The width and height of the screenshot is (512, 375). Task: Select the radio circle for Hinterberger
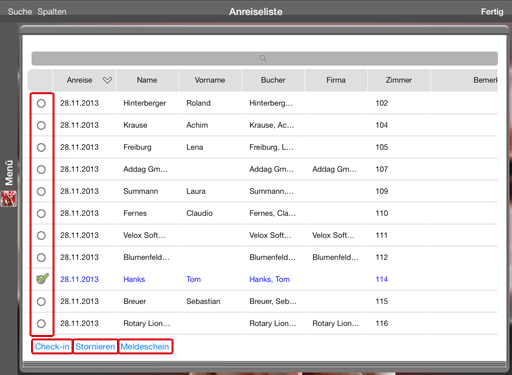[x=41, y=103]
